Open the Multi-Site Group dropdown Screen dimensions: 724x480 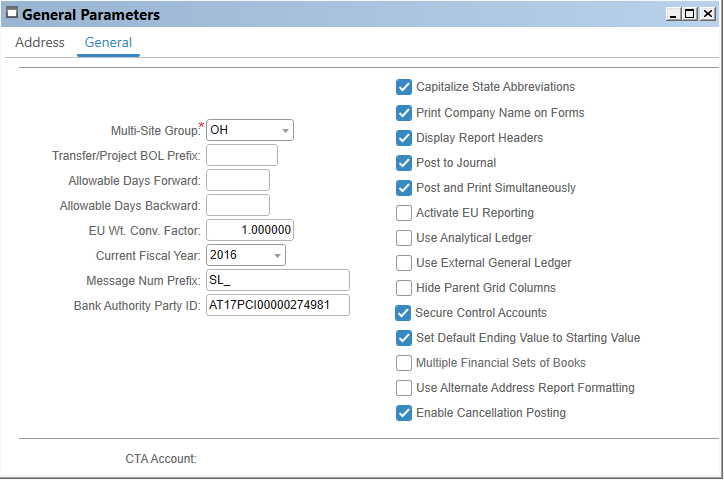tap(285, 131)
